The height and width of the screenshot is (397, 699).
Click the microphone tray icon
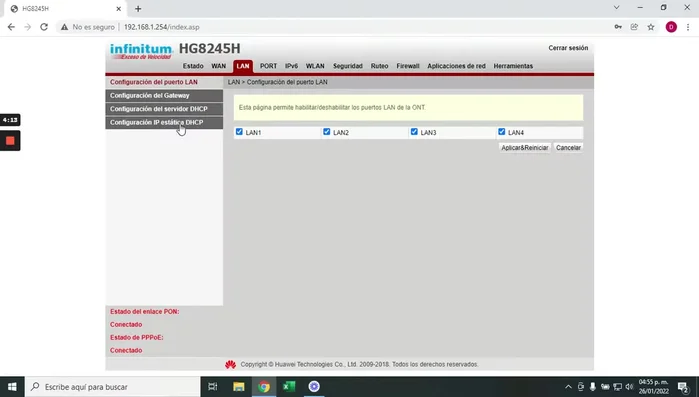592,387
